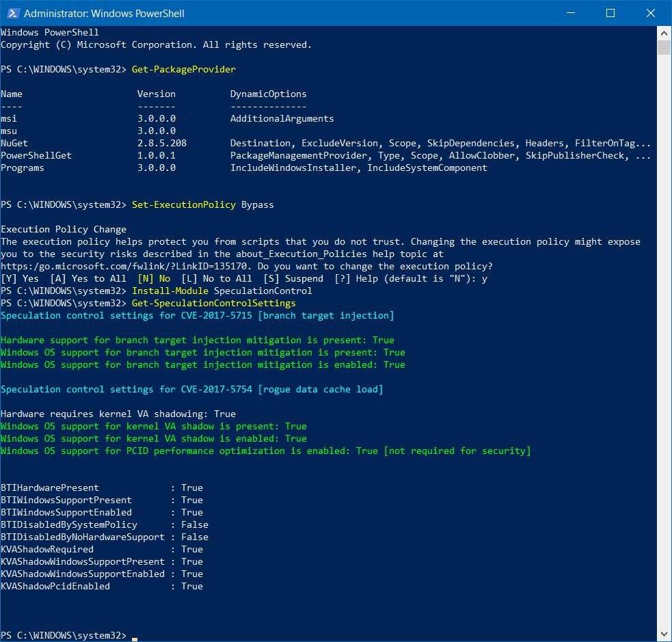The width and height of the screenshot is (672, 642).
Task: Click the Install-Module command text
Action: coord(170,291)
